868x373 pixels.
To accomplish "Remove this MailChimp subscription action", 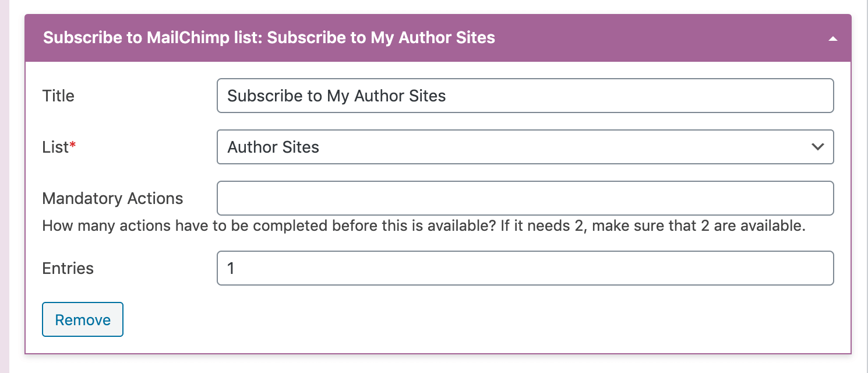I will [x=82, y=319].
